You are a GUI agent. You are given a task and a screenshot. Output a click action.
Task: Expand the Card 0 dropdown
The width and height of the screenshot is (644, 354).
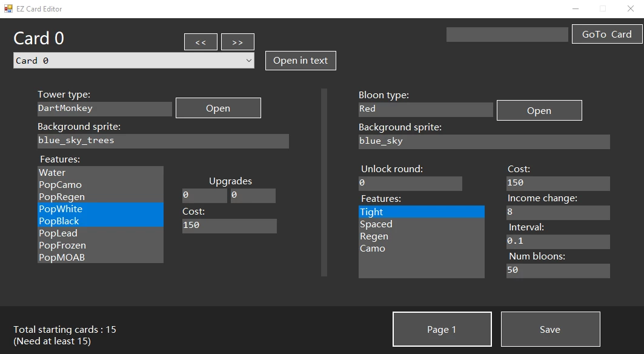[134, 61]
